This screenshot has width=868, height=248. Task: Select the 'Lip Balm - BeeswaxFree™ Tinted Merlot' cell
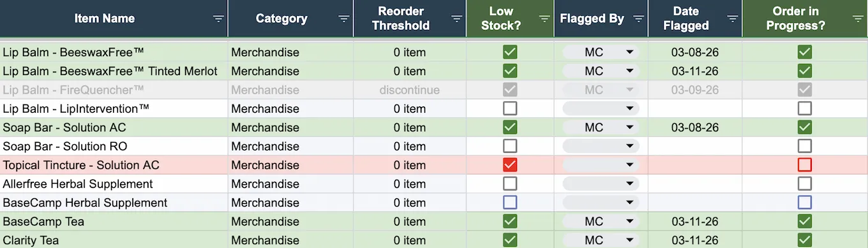point(114,71)
